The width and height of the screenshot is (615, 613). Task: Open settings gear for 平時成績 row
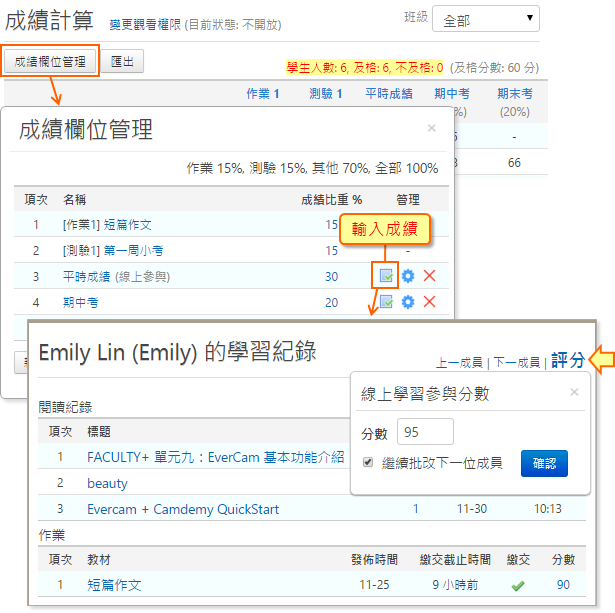tap(408, 276)
